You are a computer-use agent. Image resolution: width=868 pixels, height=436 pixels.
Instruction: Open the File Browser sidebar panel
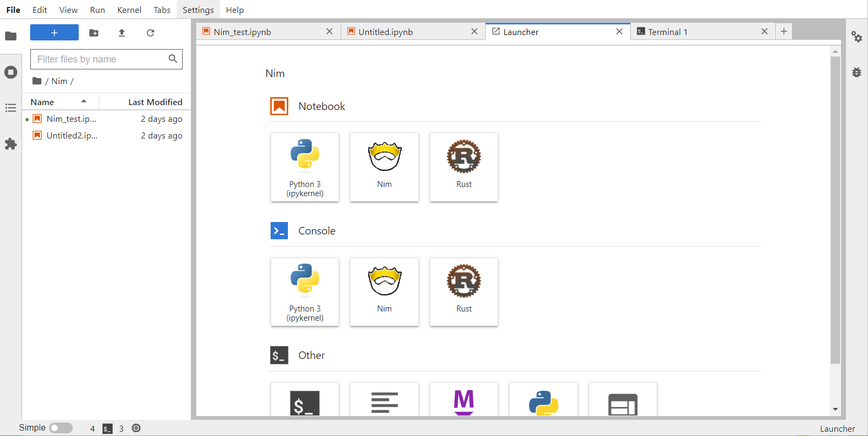(x=11, y=36)
